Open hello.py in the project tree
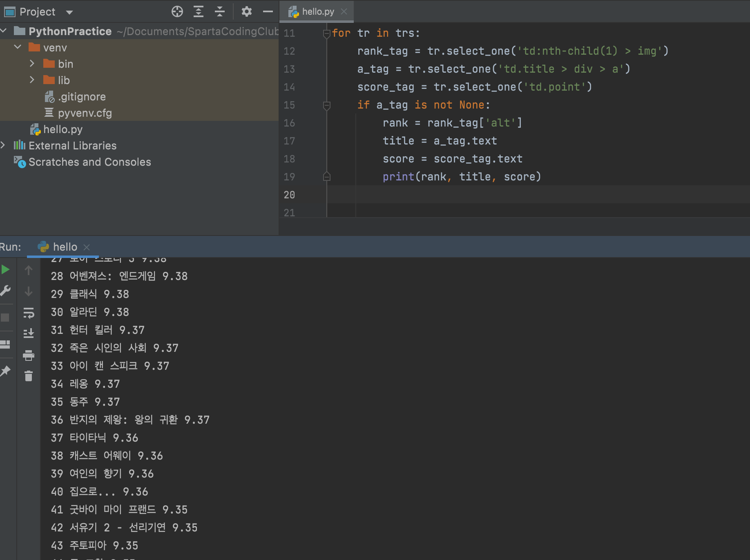 pyautogui.click(x=62, y=129)
